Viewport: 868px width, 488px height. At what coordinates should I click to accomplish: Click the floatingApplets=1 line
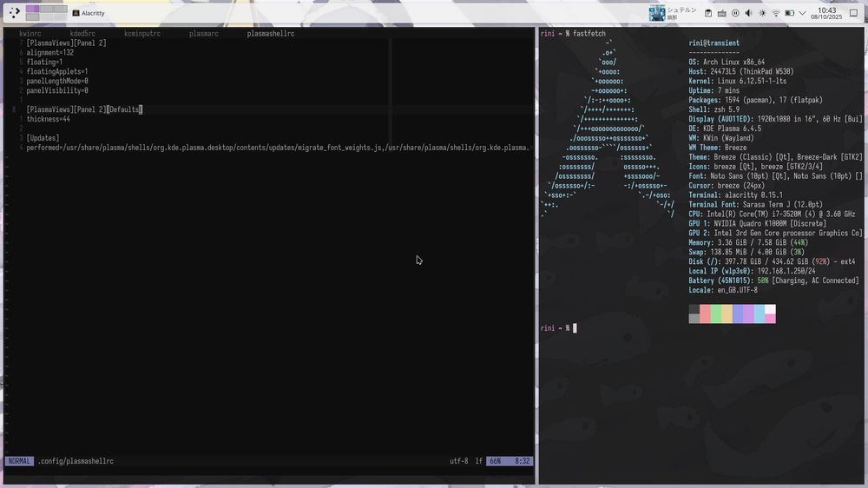click(x=57, y=71)
